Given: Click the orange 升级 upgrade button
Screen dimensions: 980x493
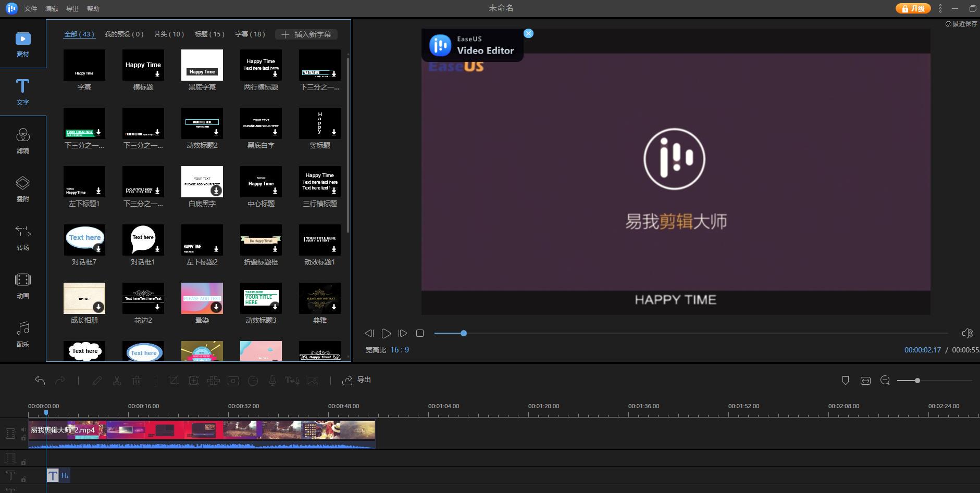Looking at the screenshot, I should [x=912, y=8].
